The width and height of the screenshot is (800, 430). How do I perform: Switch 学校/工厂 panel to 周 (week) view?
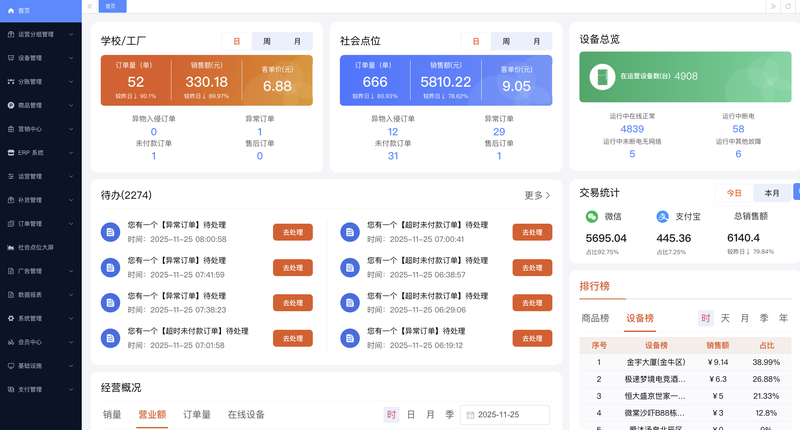point(267,41)
